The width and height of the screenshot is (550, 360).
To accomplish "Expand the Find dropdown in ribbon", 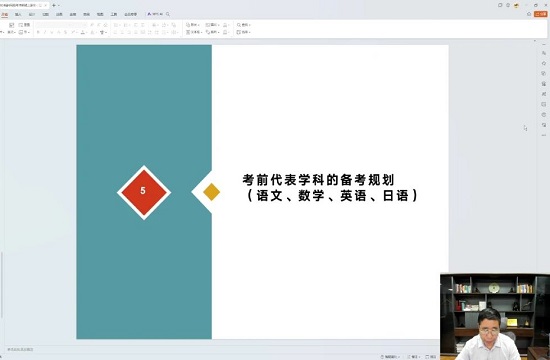I will (243, 25).
